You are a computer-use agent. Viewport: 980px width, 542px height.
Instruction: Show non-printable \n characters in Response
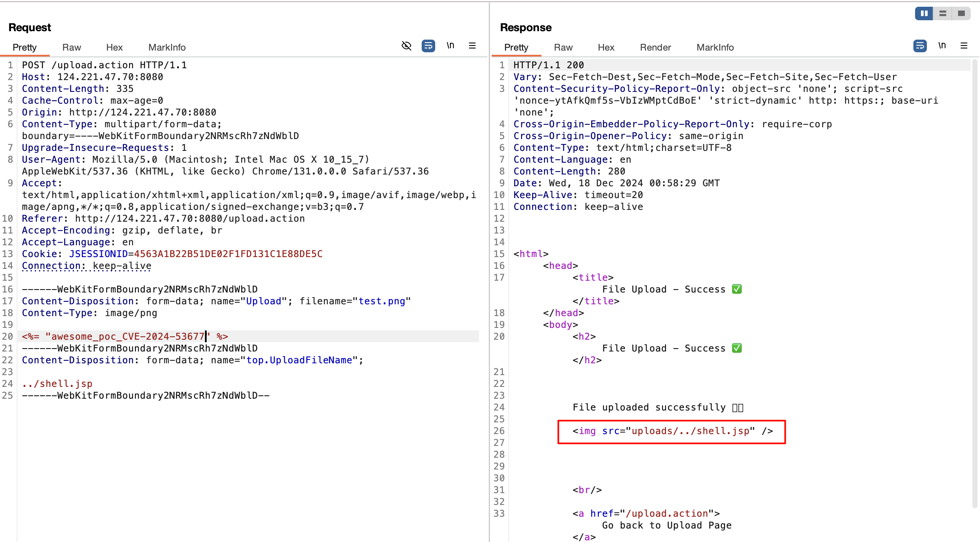click(942, 46)
